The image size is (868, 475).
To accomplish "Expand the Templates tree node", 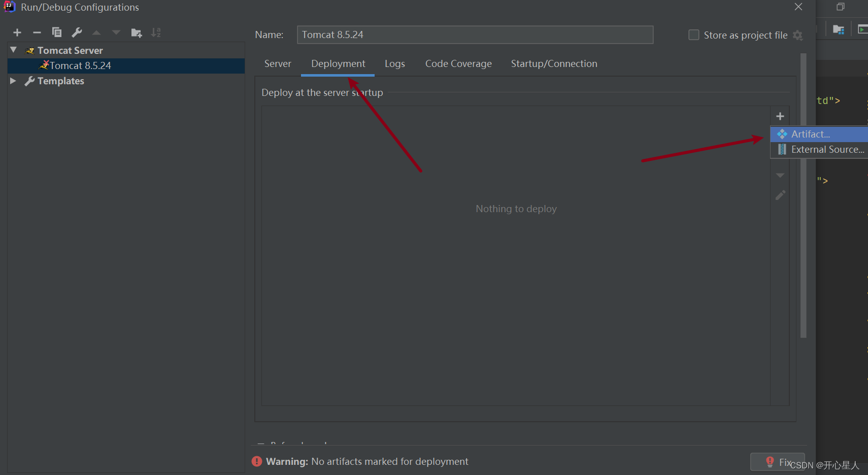I will coord(13,81).
